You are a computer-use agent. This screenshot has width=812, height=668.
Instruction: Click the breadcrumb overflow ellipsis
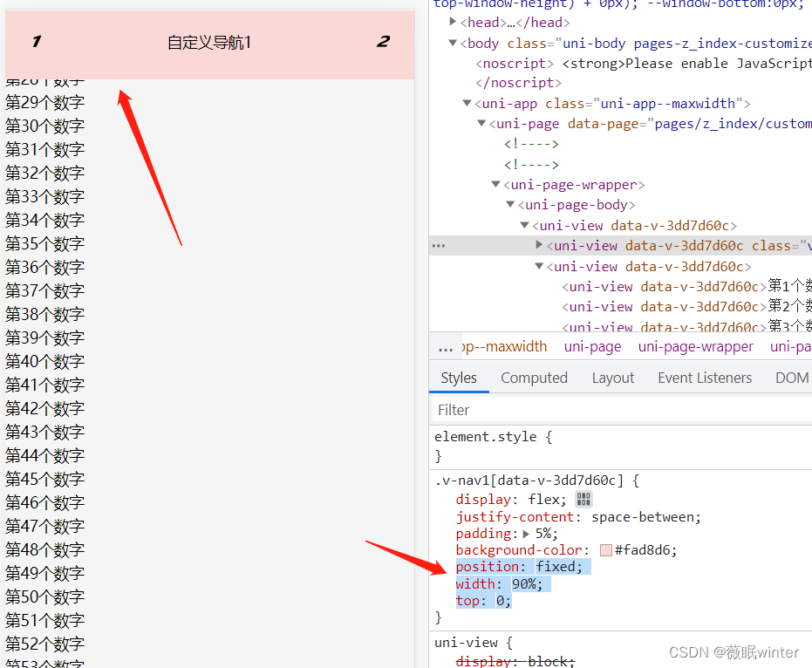[x=446, y=349]
